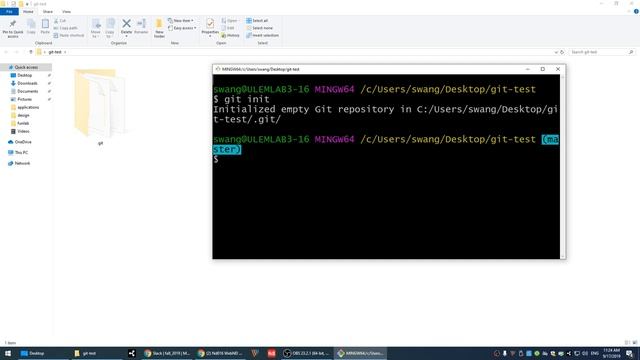
Task: Click the Back navigation arrow
Action: (x=6, y=52)
